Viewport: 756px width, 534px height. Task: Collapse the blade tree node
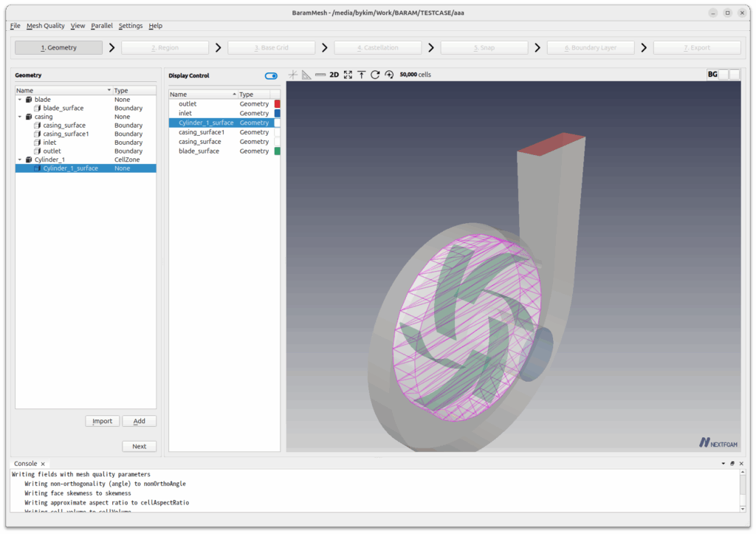click(x=20, y=100)
